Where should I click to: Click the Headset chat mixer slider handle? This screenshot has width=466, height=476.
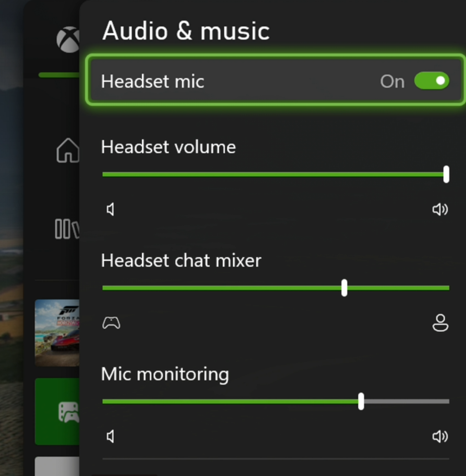click(x=344, y=288)
